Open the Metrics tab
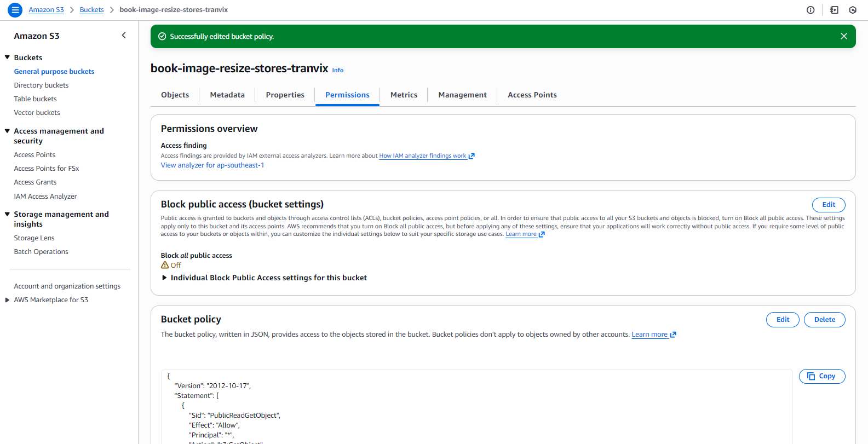The width and height of the screenshot is (868, 444). pos(404,95)
